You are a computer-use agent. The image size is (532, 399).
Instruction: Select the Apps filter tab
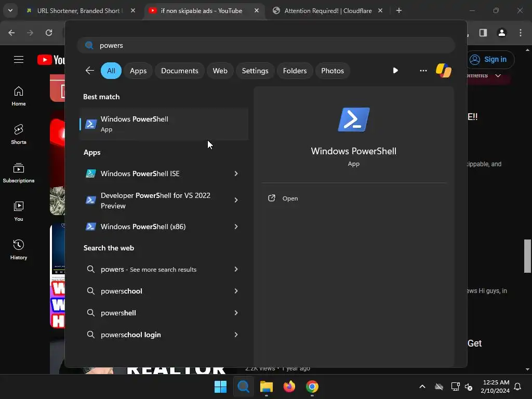click(138, 71)
